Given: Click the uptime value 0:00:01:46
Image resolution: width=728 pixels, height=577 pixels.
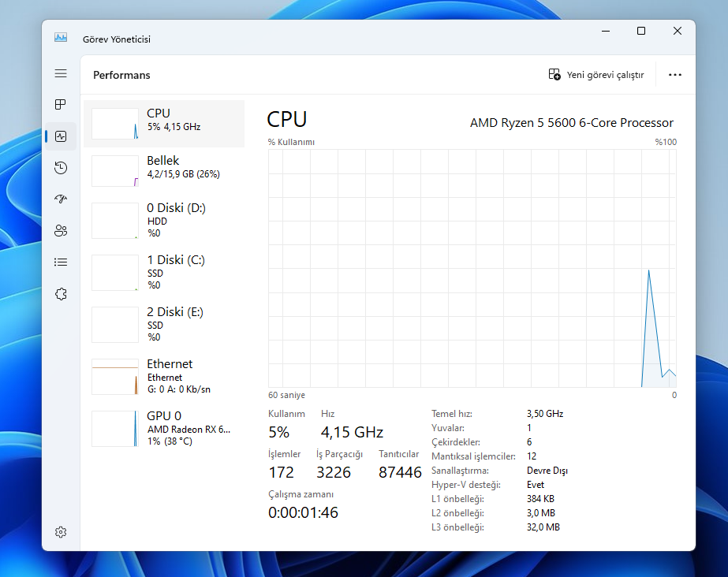Looking at the screenshot, I should tap(303, 512).
